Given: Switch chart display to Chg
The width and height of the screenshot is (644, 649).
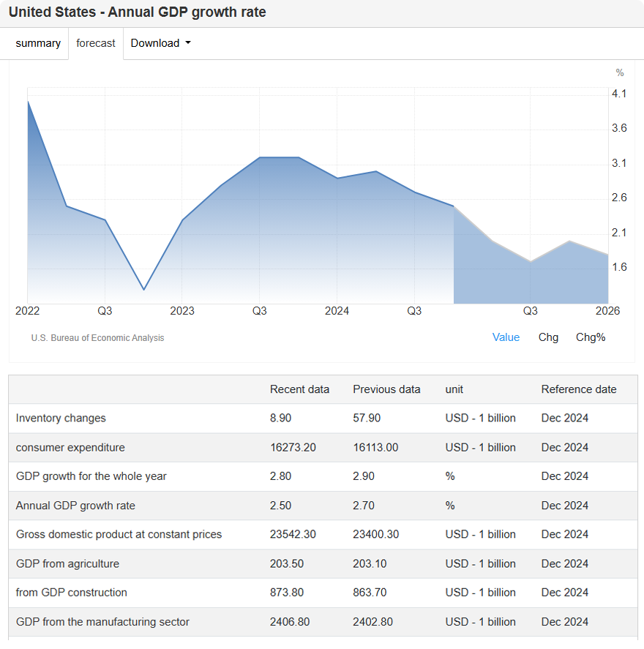Looking at the screenshot, I should click(548, 337).
